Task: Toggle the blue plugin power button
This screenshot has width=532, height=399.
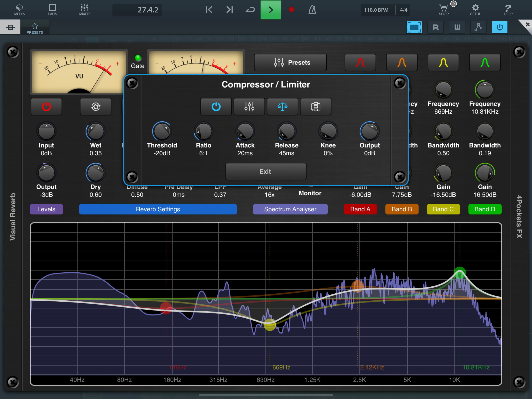Action: tap(499, 27)
